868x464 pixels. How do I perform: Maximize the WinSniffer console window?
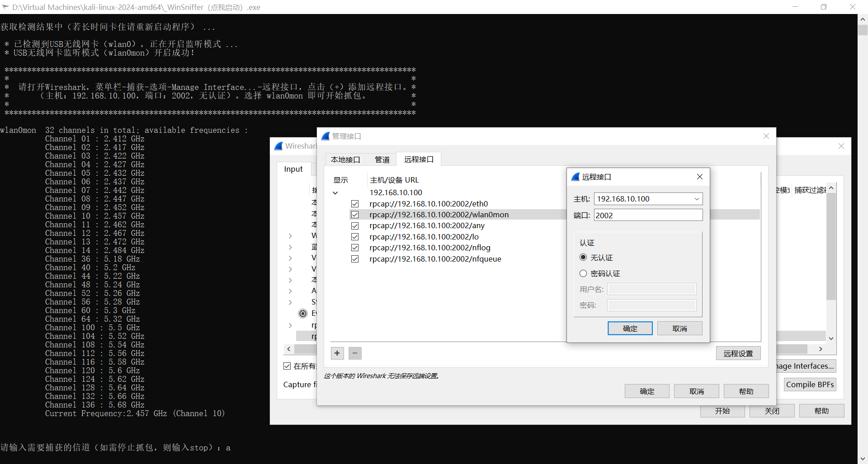click(824, 7)
